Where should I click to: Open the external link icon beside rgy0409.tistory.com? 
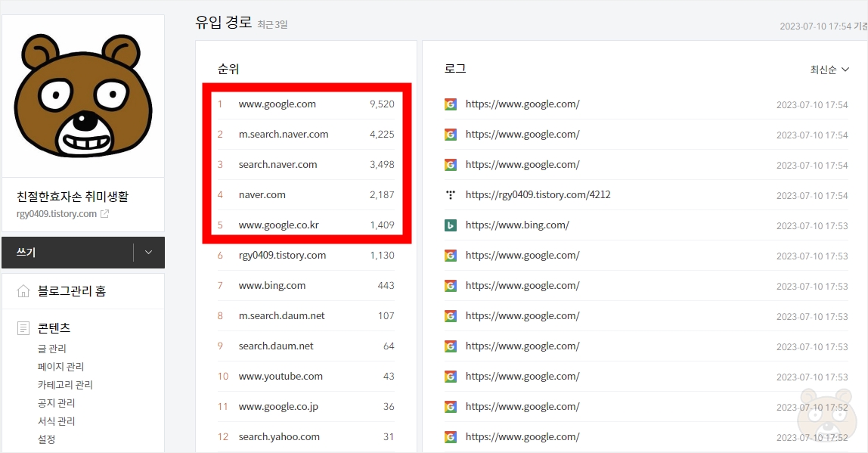point(104,214)
